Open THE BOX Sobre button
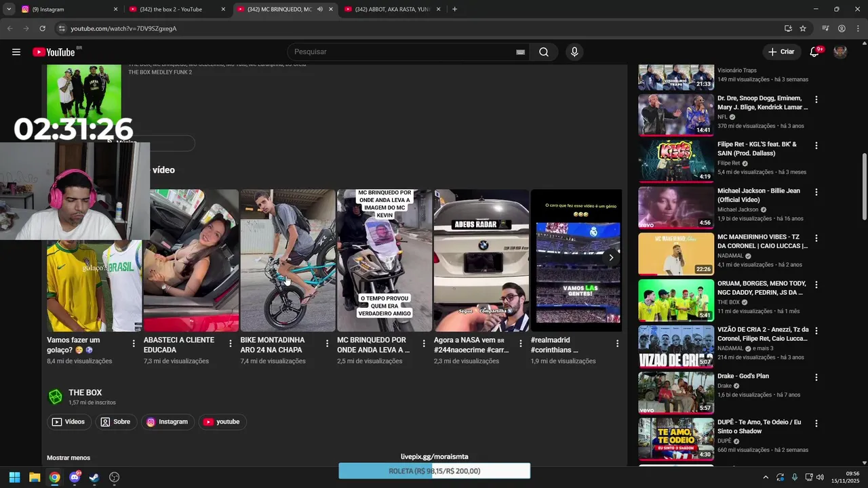 (116, 422)
